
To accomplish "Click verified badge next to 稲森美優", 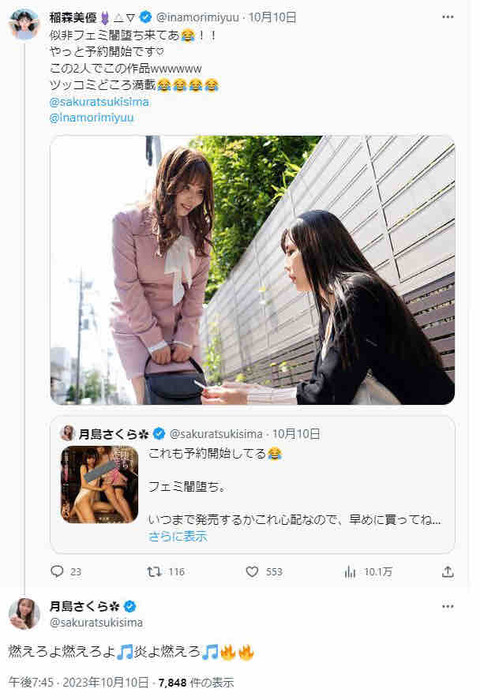I will [x=146, y=17].
